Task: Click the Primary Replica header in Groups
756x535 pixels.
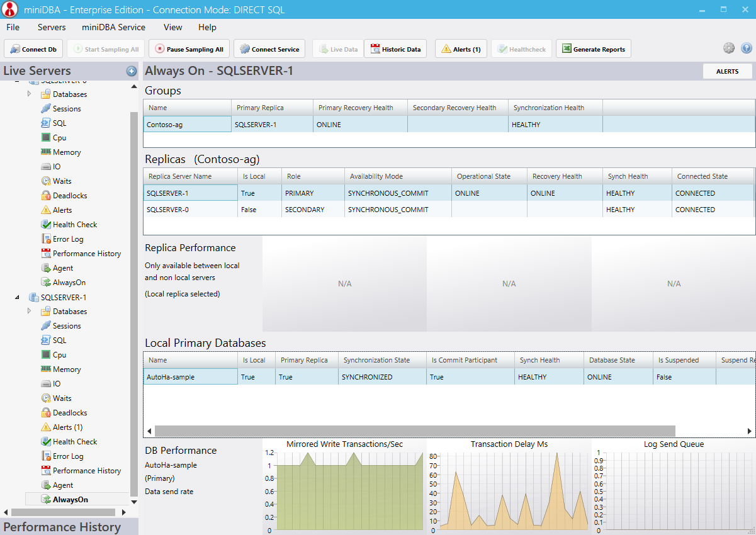Action: [x=273, y=108]
